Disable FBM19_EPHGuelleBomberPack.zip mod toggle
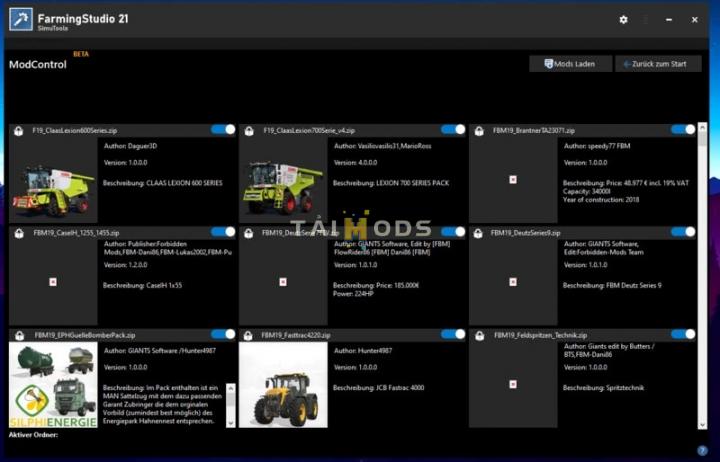This screenshot has height=462, width=720. [x=223, y=334]
